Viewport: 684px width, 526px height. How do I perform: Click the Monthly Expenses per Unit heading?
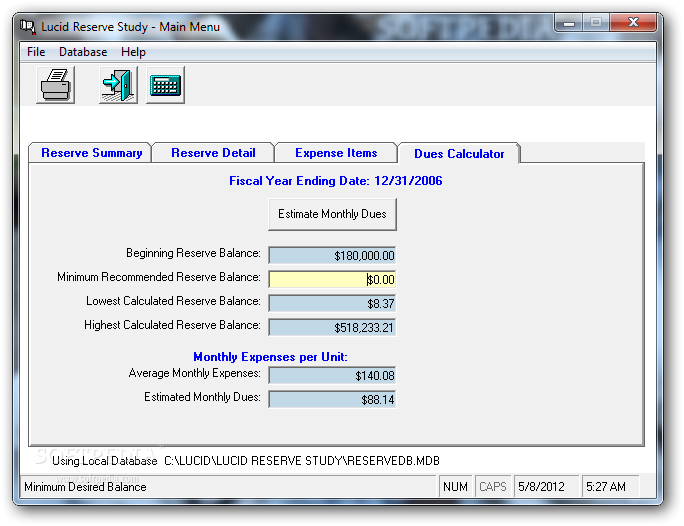(x=270, y=357)
